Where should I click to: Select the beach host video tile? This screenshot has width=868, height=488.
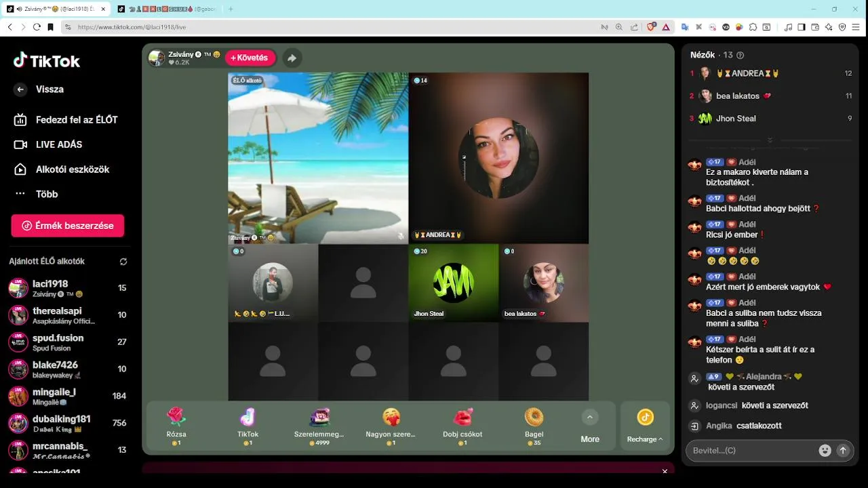coord(318,158)
